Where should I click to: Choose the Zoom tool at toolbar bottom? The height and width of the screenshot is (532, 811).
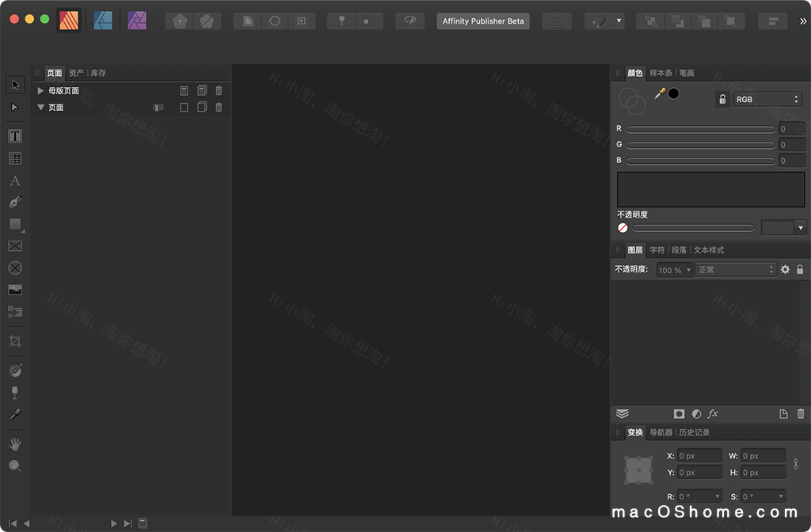[x=15, y=466]
